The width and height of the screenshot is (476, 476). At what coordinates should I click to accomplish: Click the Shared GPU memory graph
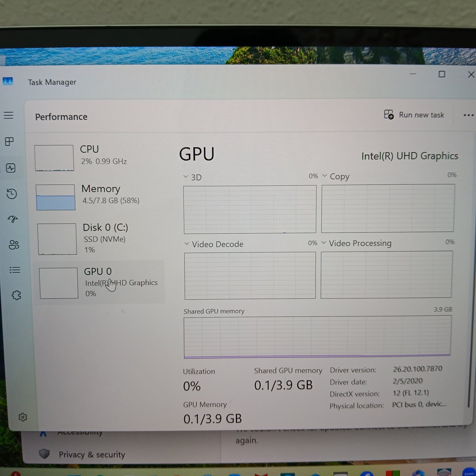coord(317,337)
